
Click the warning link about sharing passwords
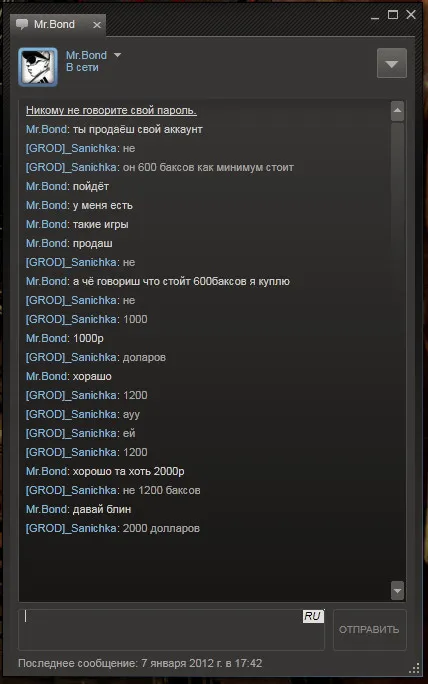tap(111, 110)
